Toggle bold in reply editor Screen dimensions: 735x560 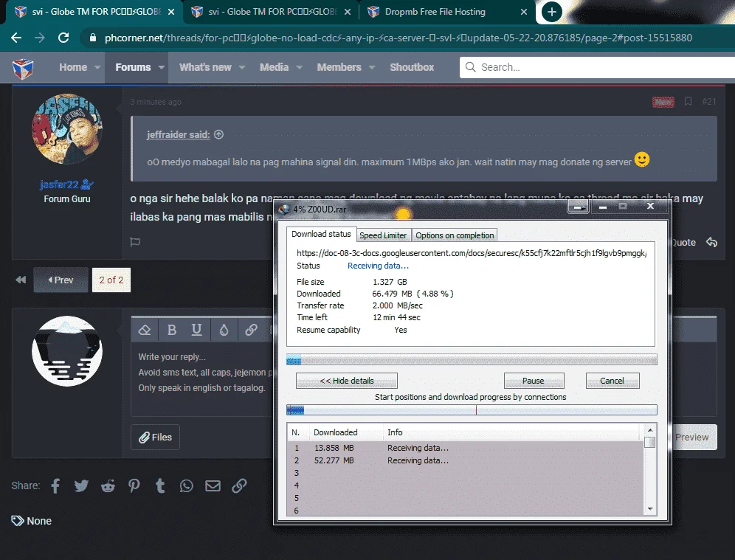[x=171, y=330]
